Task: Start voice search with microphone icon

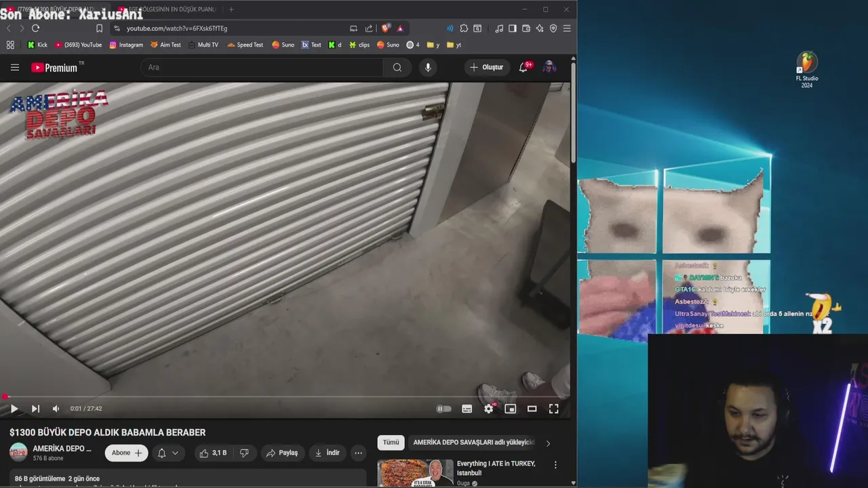Action: pos(428,67)
